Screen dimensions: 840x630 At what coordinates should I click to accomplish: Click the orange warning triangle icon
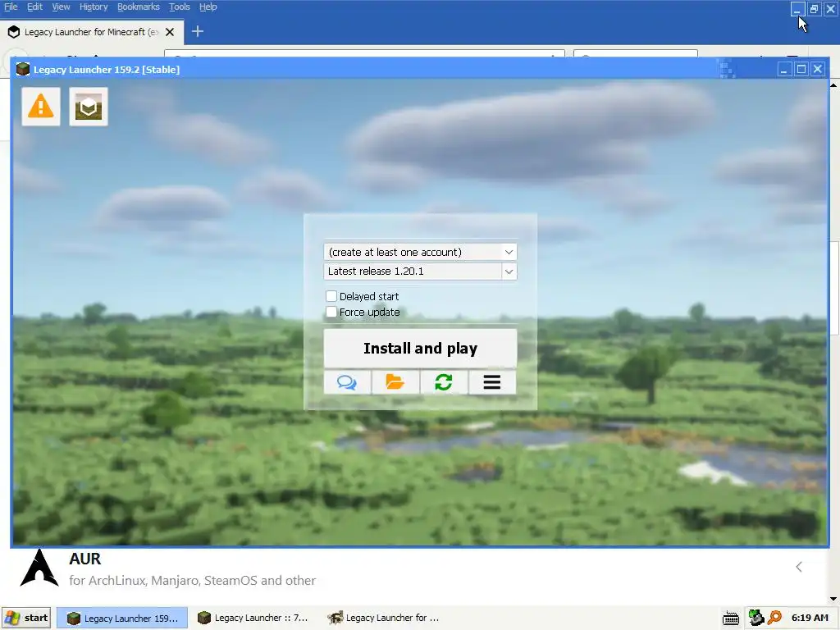tap(41, 107)
